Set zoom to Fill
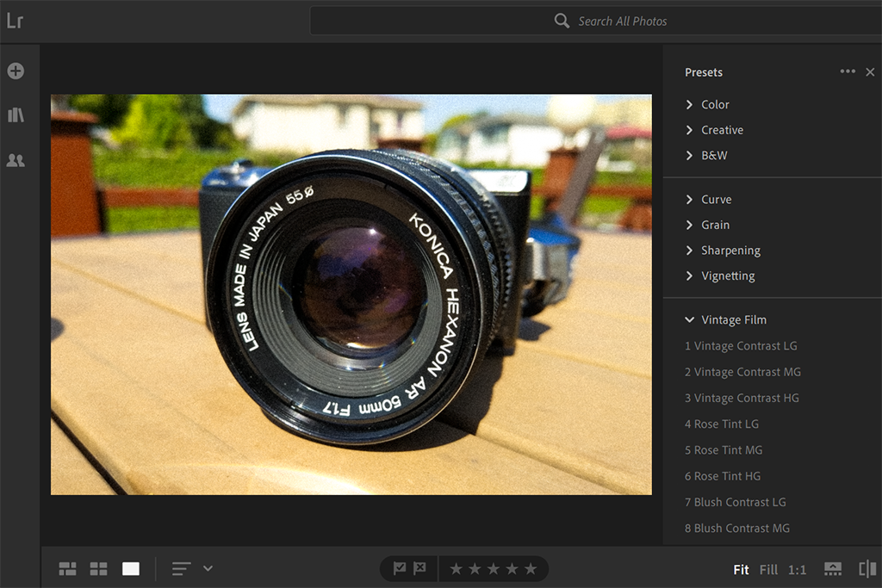 [x=768, y=569]
